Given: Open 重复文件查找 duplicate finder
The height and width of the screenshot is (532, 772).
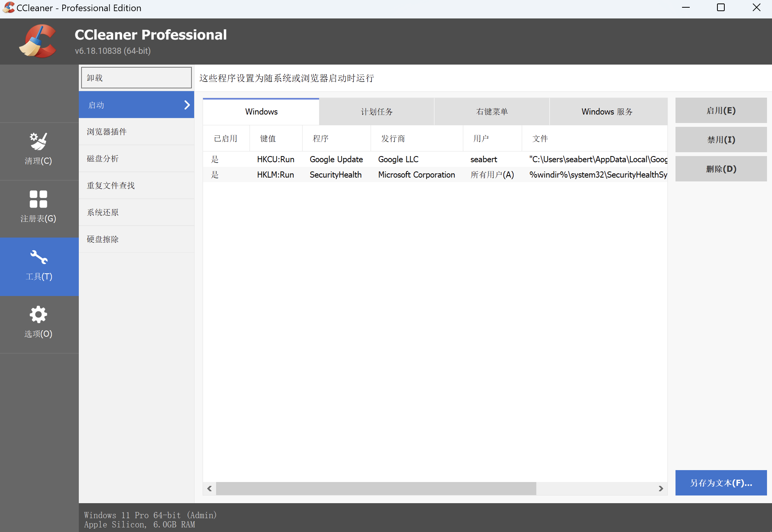Looking at the screenshot, I should coord(136,186).
